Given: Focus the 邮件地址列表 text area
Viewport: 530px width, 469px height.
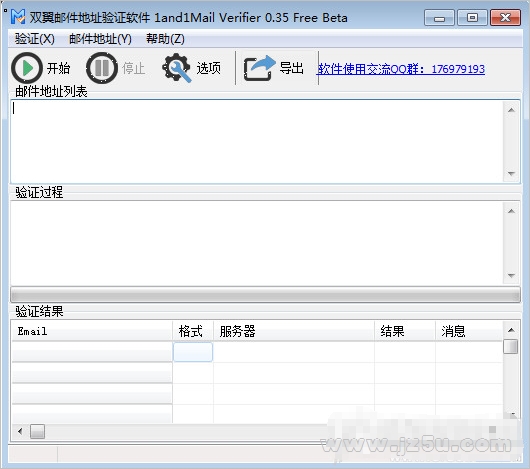Looking at the screenshot, I should [x=257, y=141].
